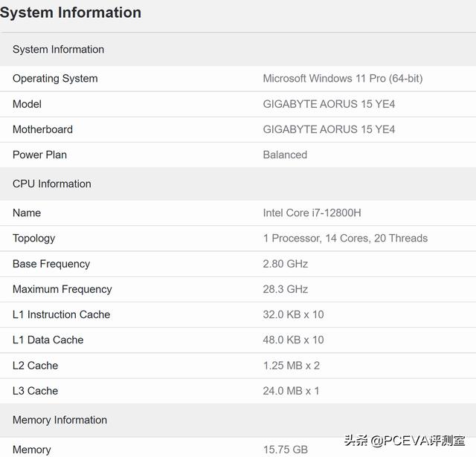Click the large 'System Information' page heading
Viewport: 476px width, 457px height.
coord(71,13)
